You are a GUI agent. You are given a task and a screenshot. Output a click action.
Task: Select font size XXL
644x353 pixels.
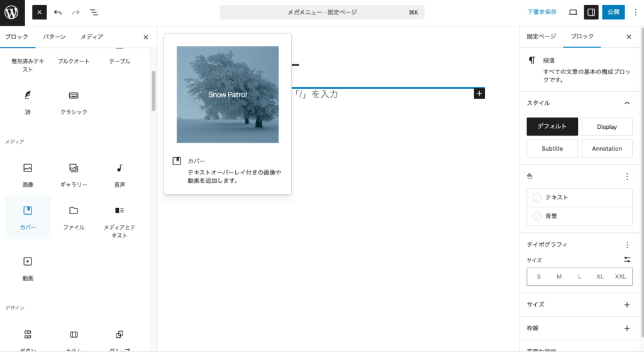(620, 277)
